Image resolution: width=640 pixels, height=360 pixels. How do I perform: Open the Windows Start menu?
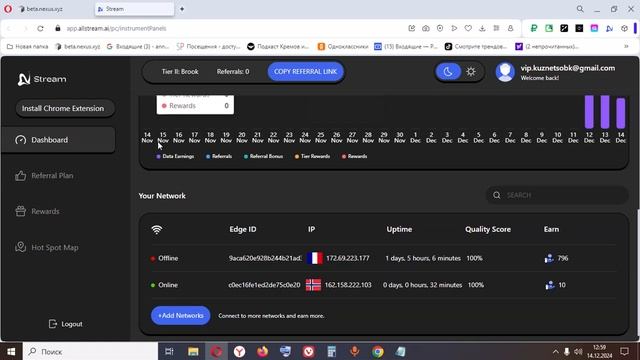click(11, 351)
